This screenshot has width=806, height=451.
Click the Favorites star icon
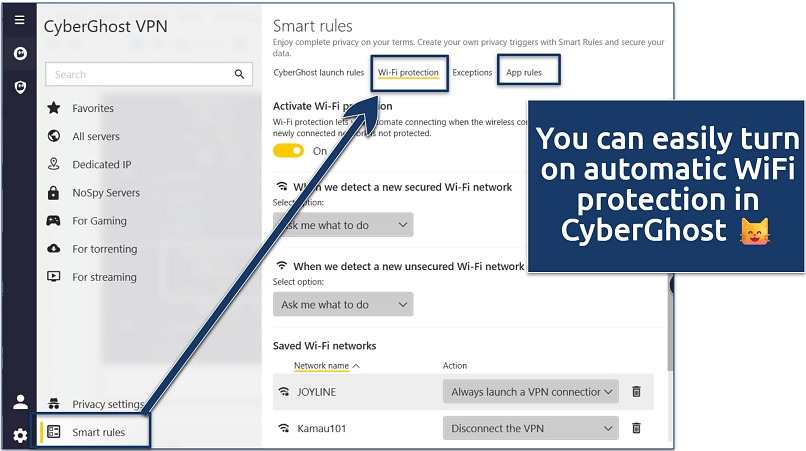pyautogui.click(x=53, y=108)
